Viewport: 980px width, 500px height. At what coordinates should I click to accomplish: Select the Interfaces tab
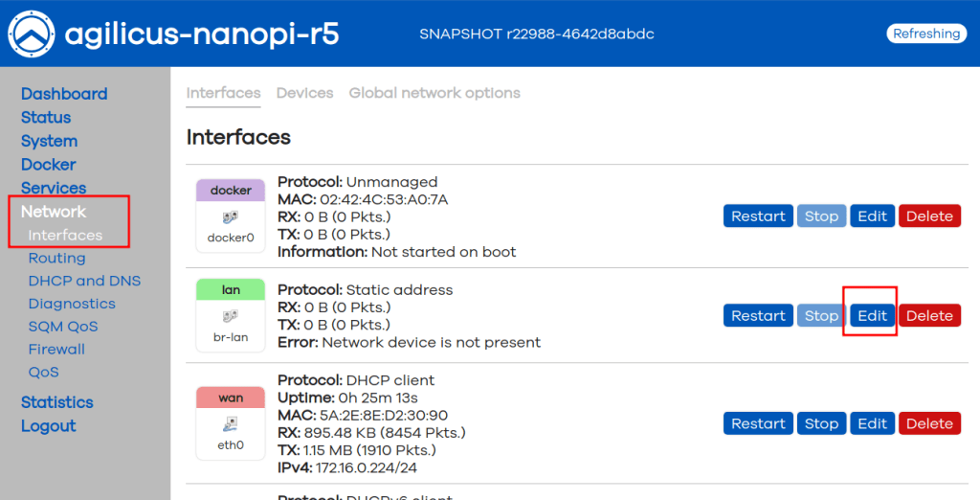[223, 93]
